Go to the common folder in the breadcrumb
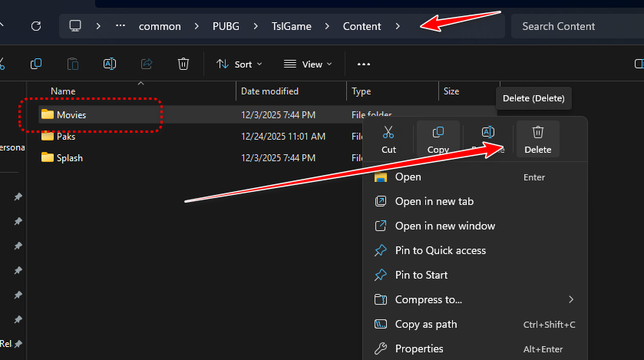The image size is (644, 360). point(160,26)
